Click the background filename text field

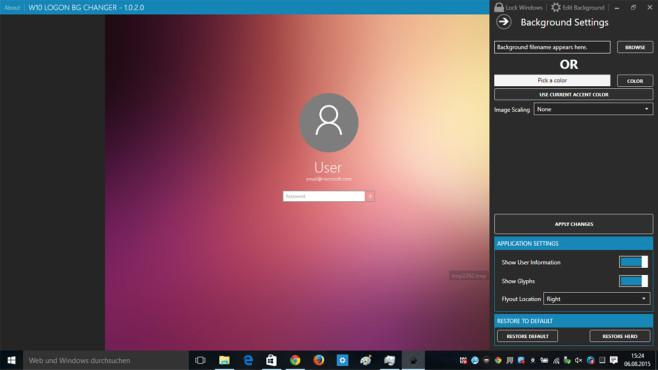pos(552,47)
